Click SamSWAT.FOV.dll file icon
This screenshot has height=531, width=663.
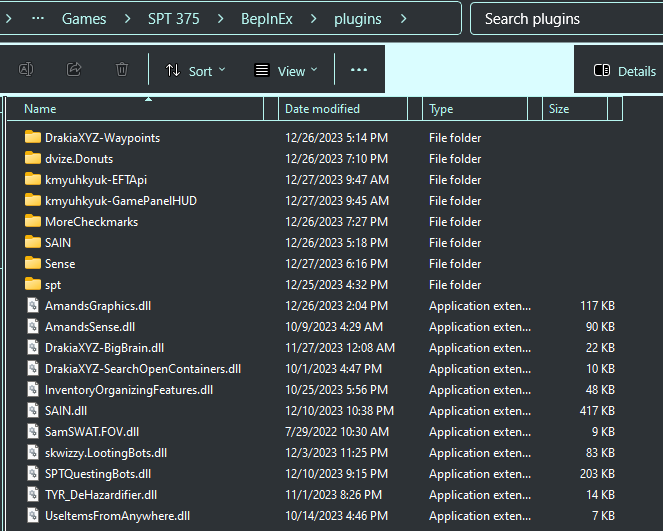coord(33,431)
